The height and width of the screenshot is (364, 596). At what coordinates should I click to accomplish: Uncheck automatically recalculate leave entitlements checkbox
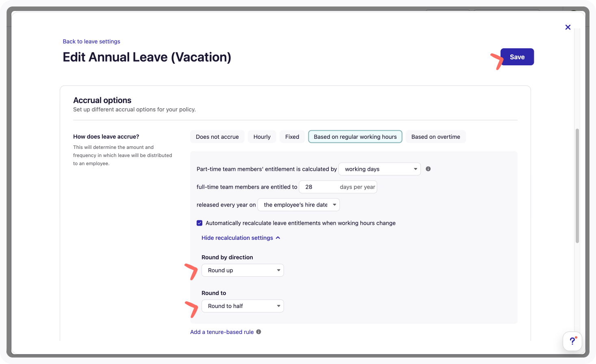[199, 223]
